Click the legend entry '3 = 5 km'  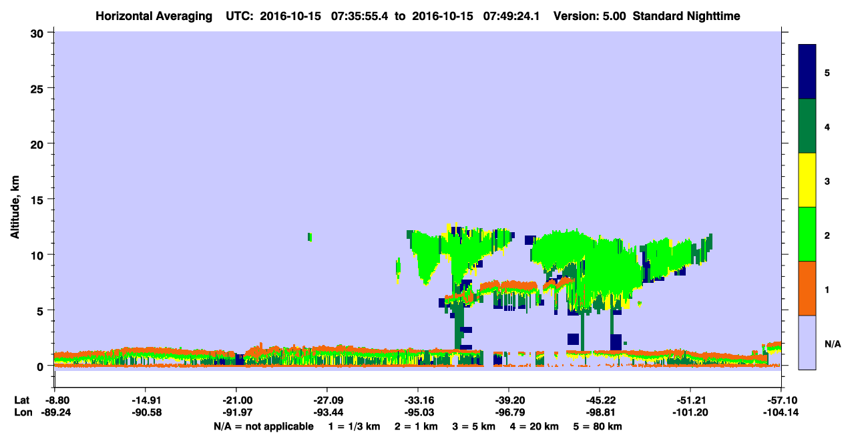[474, 426]
